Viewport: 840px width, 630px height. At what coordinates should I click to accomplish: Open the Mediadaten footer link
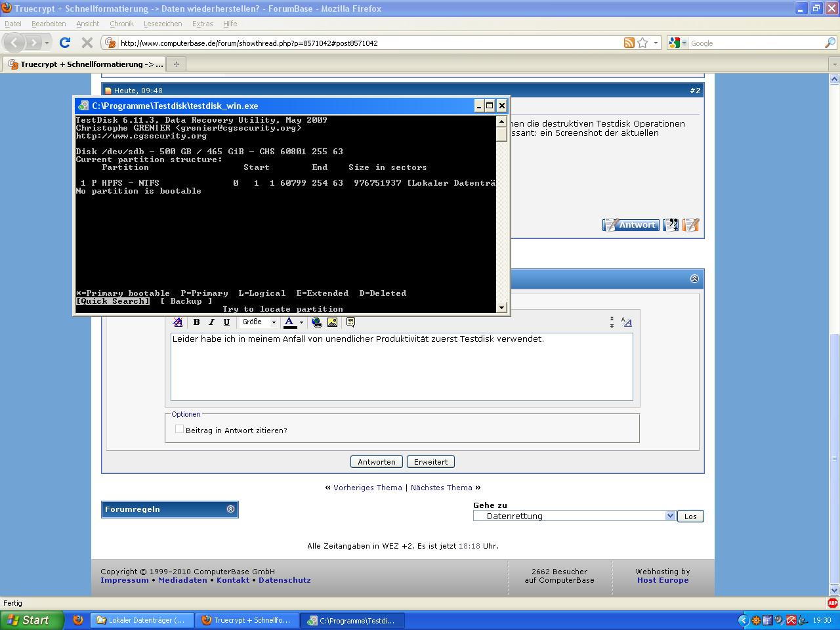(x=182, y=580)
